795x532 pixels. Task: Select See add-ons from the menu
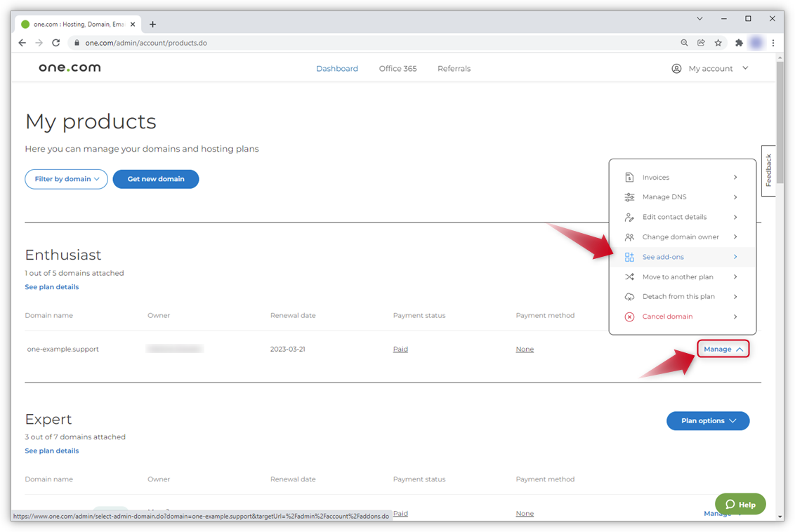663,257
